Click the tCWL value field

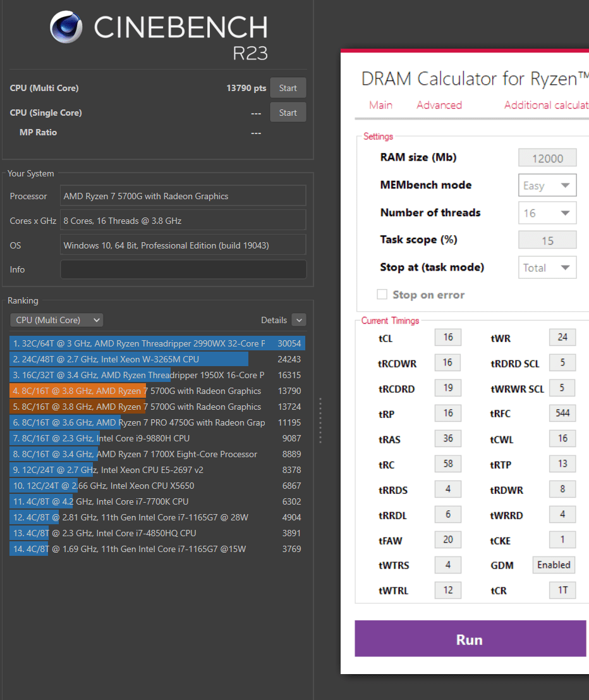coord(562,438)
